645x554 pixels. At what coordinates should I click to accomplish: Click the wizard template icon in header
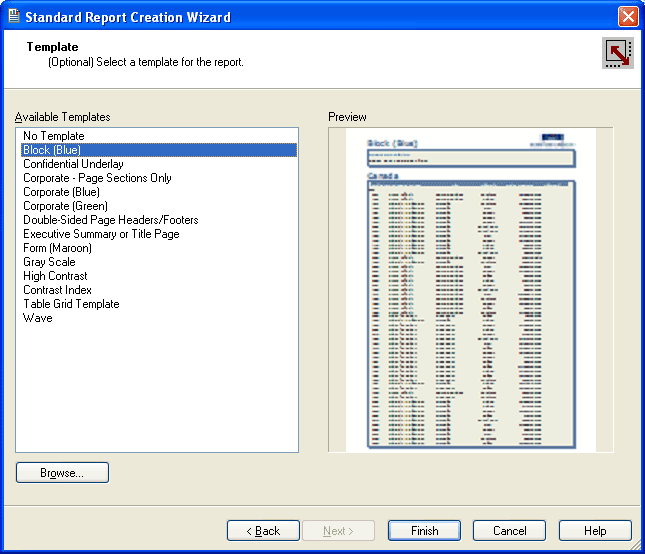point(617,53)
